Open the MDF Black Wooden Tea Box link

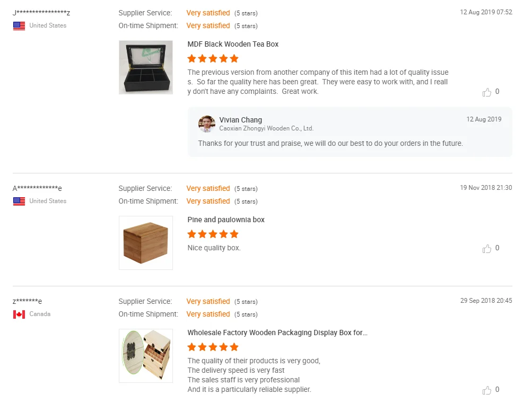233,44
